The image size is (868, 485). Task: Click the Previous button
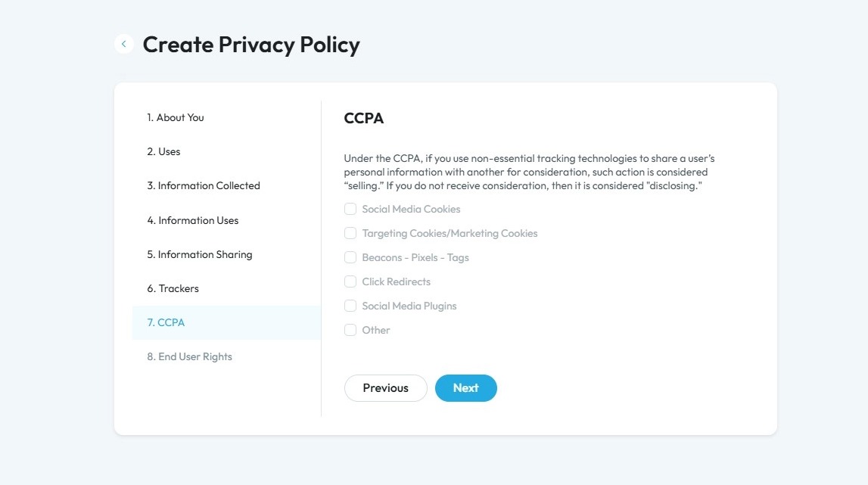pos(386,388)
